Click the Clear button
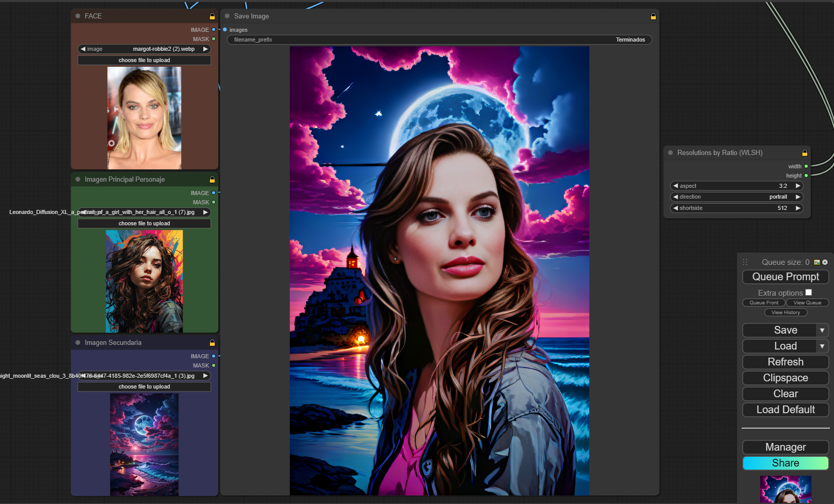Viewport: 834px width, 504px height. (x=786, y=394)
